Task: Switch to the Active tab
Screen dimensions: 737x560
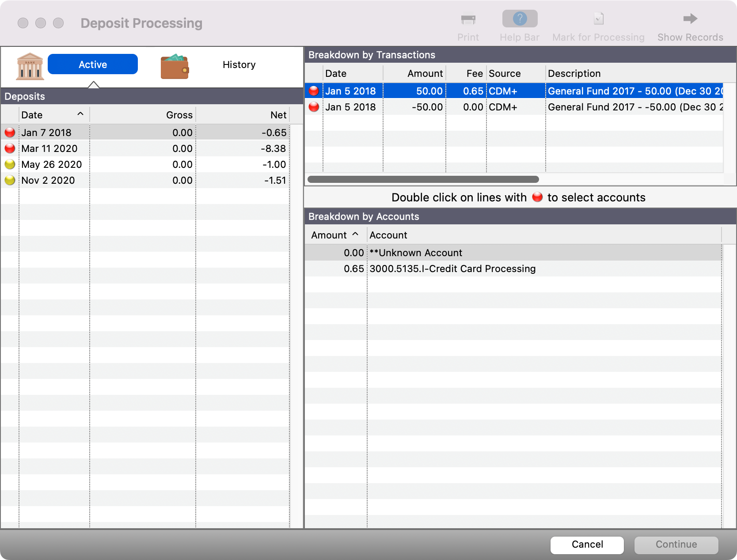Action: [x=93, y=64]
